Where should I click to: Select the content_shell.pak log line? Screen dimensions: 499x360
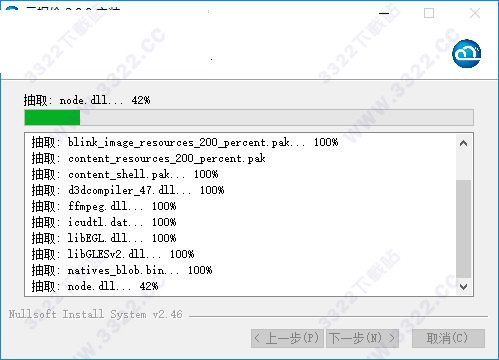[x=125, y=174]
